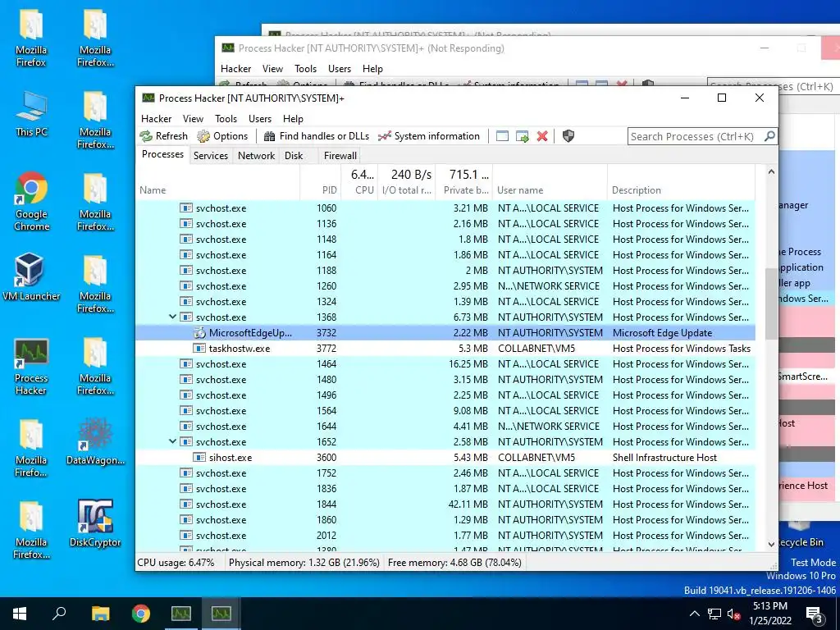Viewport: 840px width, 630px height.
Task: Open System information graph button
Action: (x=428, y=136)
